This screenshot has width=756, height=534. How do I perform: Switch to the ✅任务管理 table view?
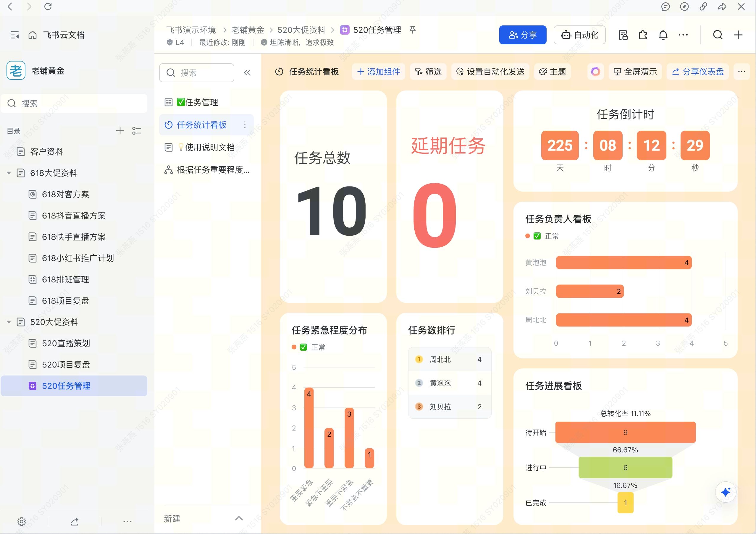(x=198, y=102)
